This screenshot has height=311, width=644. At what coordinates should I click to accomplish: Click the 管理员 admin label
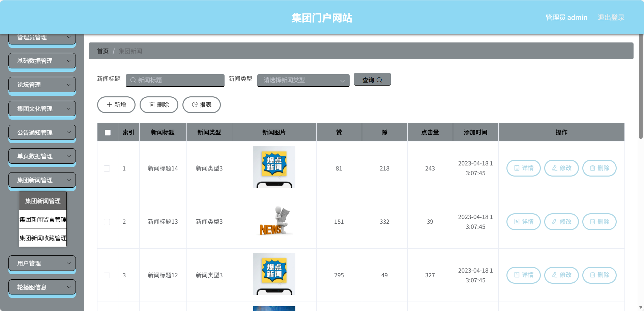click(566, 18)
